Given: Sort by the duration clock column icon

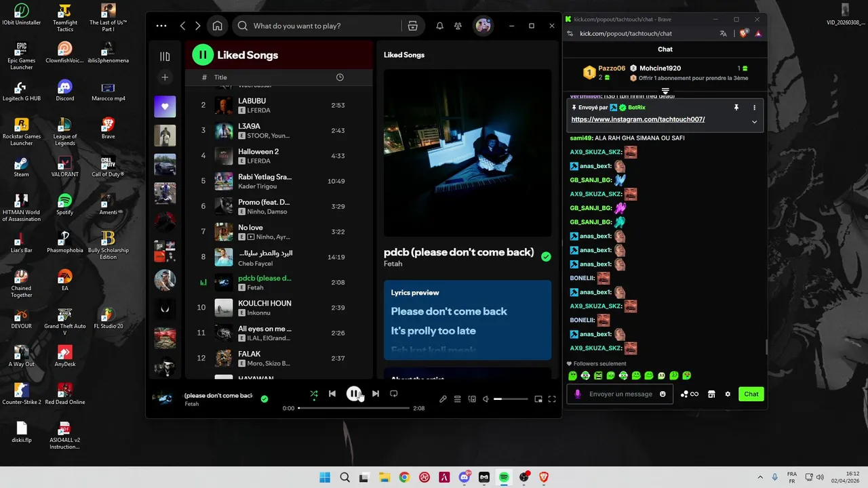Looking at the screenshot, I should pyautogui.click(x=340, y=77).
